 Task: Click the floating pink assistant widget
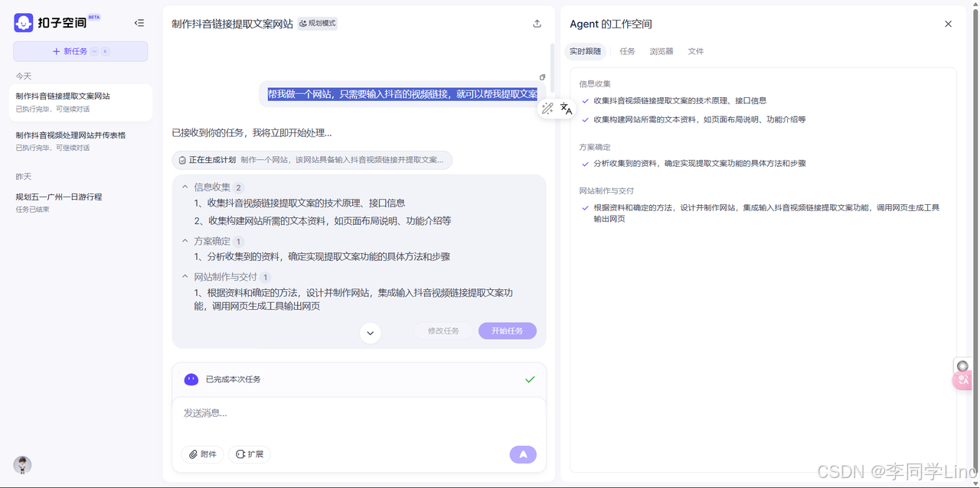962,380
